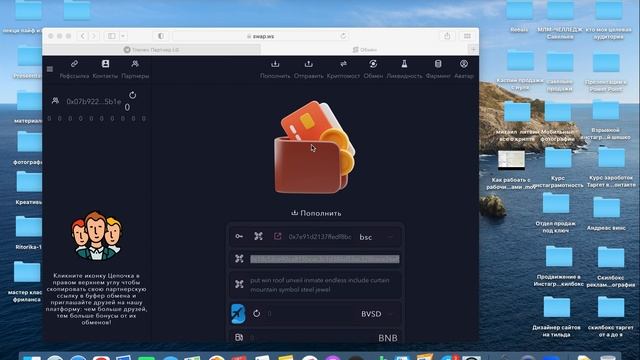Click the blurred private key field
The width and height of the screenshot is (640, 360).
(x=324, y=259)
